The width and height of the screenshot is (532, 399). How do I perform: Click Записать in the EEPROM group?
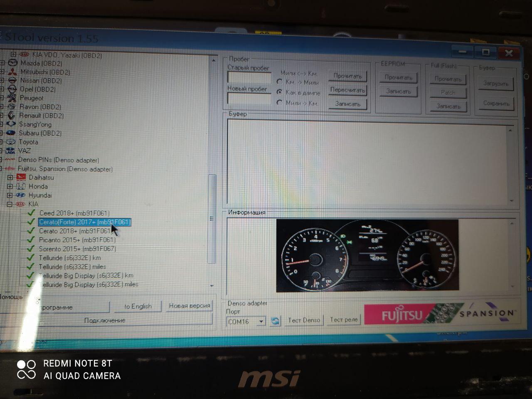pyautogui.click(x=399, y=91)
